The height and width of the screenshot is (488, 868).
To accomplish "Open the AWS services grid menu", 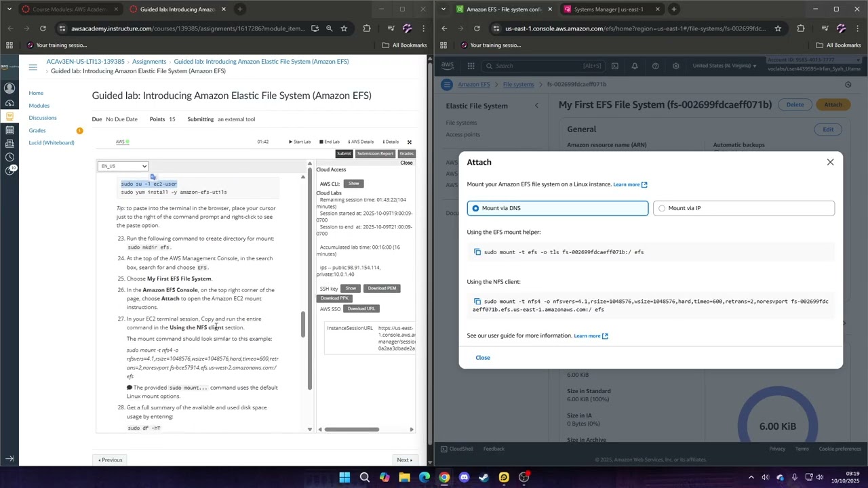I will 471,66.
